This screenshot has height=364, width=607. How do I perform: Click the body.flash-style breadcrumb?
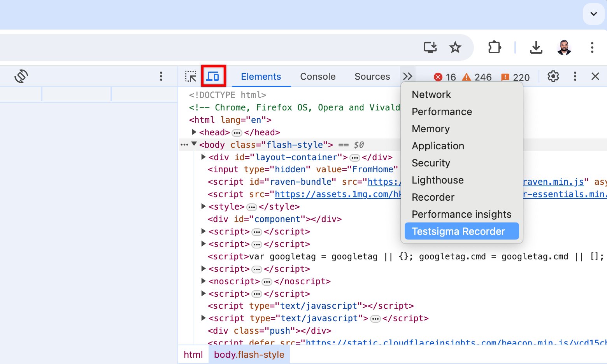pos(249,355)
